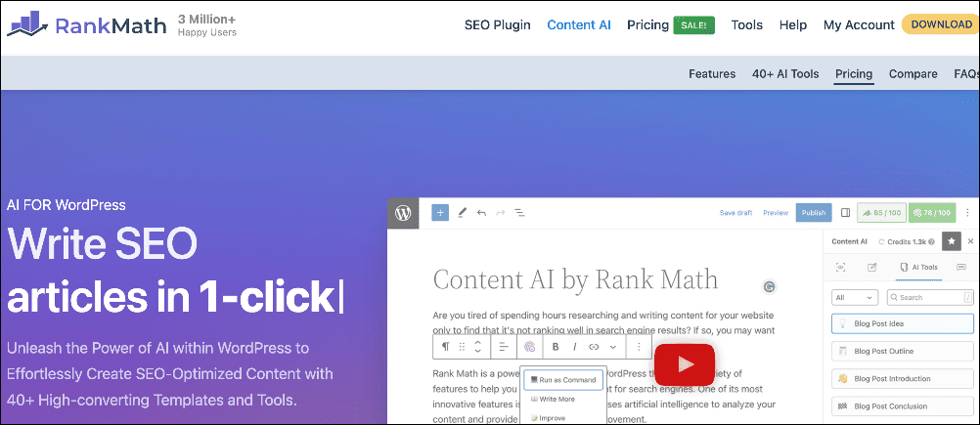Go to My Account

(859, 25)
